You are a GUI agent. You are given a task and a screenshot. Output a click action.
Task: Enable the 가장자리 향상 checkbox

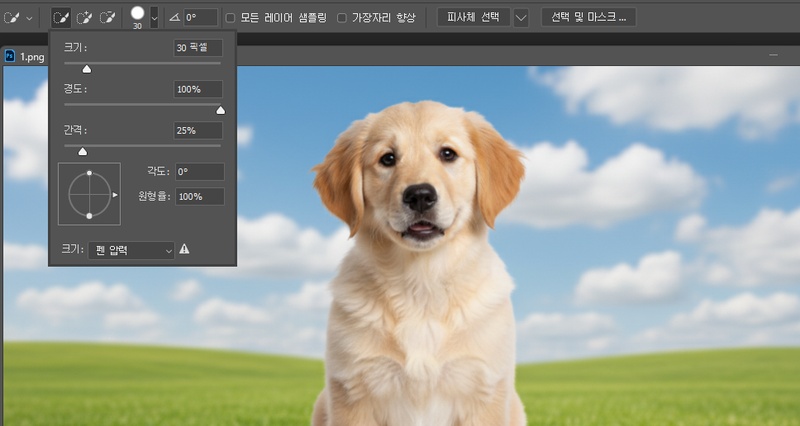tap(342, 18)
